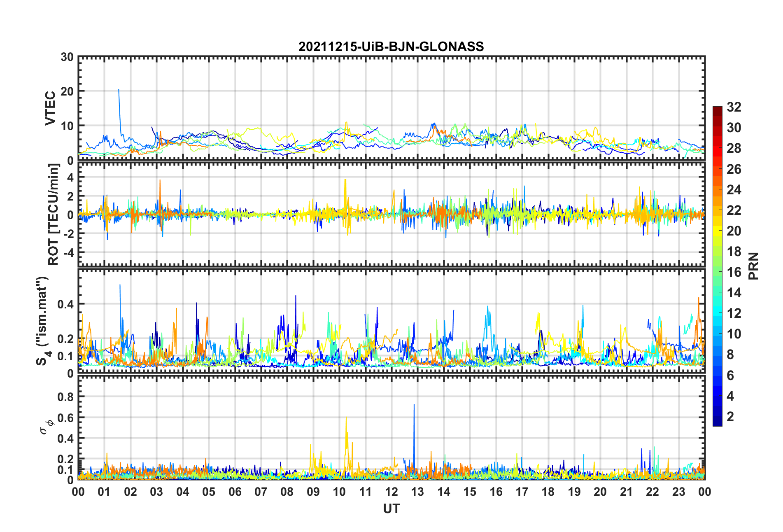This screenshot has width=783, height=532.
Task: Click the -4 tick on the ROT axis
Action: click(68, 252)
